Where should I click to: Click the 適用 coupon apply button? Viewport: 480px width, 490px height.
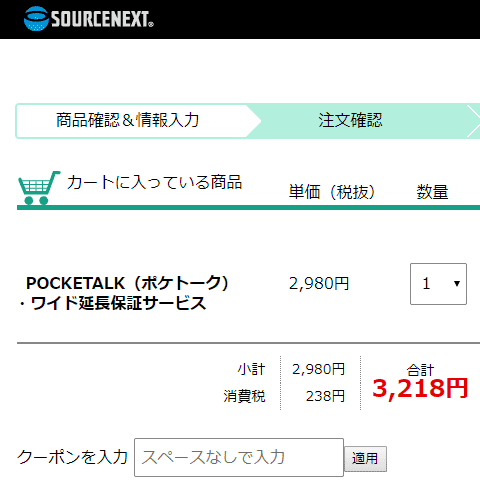coord(365,459)
